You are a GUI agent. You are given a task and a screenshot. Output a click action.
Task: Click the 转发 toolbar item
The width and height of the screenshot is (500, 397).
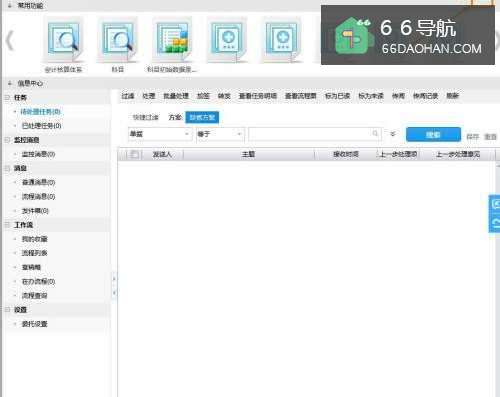click(x=224, y=96)
